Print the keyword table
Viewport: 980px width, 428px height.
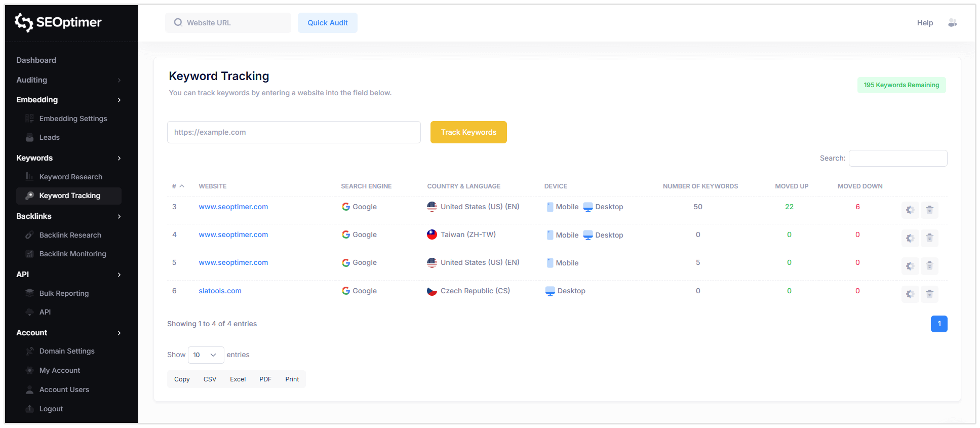point(292,379)
